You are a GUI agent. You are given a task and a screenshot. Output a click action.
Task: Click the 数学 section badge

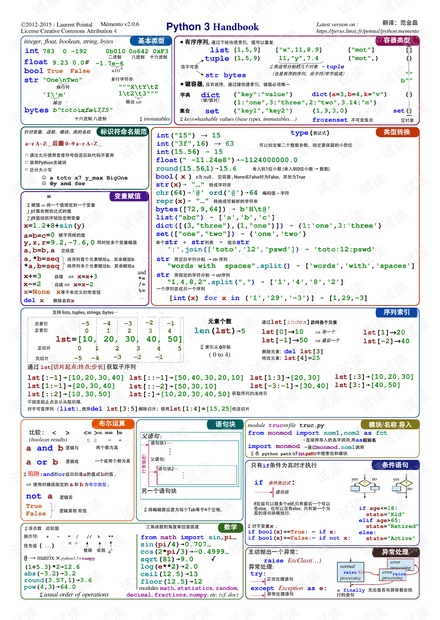(230, 527)
